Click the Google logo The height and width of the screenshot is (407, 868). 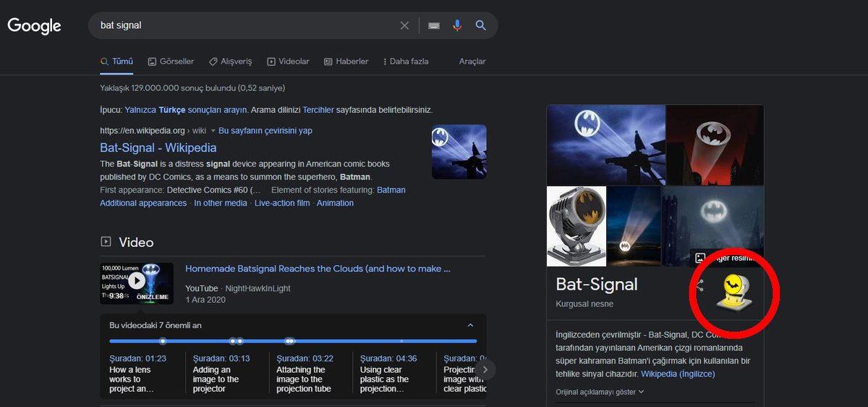[34, 26]
